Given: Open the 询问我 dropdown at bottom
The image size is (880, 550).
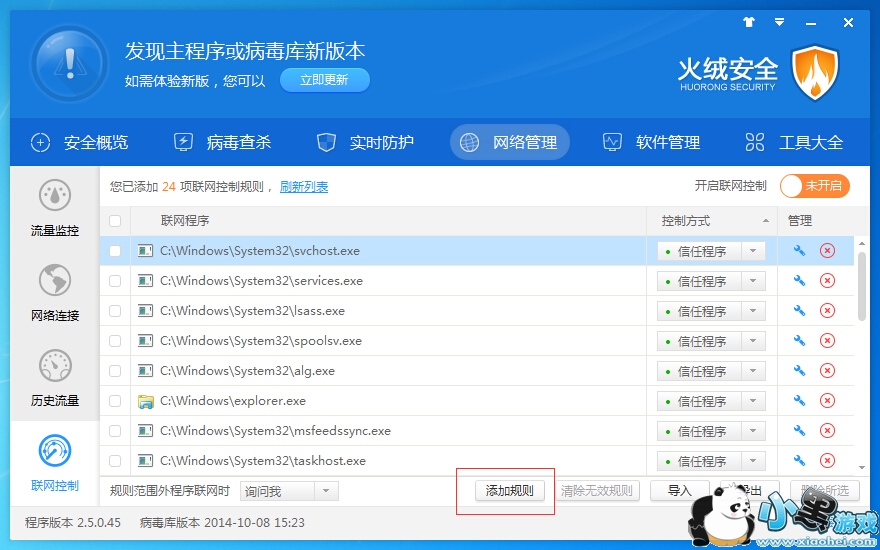Looking at the screenshot, I should (325, 491).
